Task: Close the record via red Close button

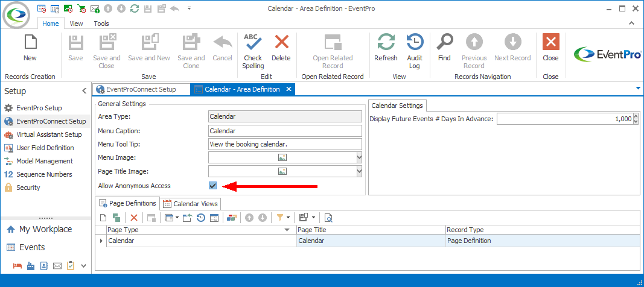Action: pos(550,48)
